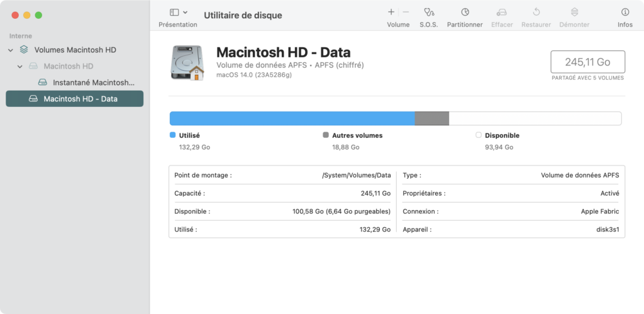Screen dimensions: 644x314
Task: Run S.O.S. first aid stethoscope icon
Action: click(x=429, y=13)
